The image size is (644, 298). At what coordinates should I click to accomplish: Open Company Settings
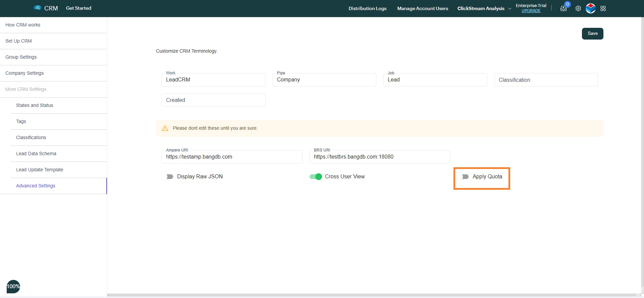pos(54,73)
